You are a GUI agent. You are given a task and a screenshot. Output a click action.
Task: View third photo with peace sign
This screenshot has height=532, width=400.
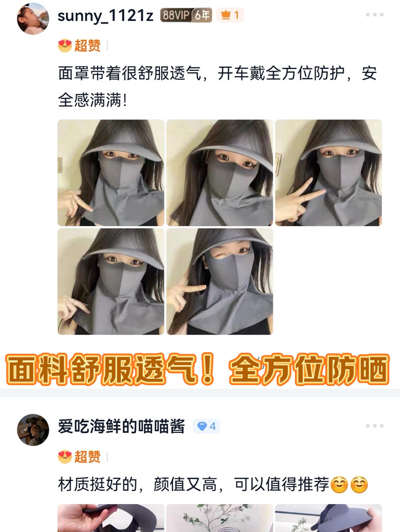(x=328, y=173)
